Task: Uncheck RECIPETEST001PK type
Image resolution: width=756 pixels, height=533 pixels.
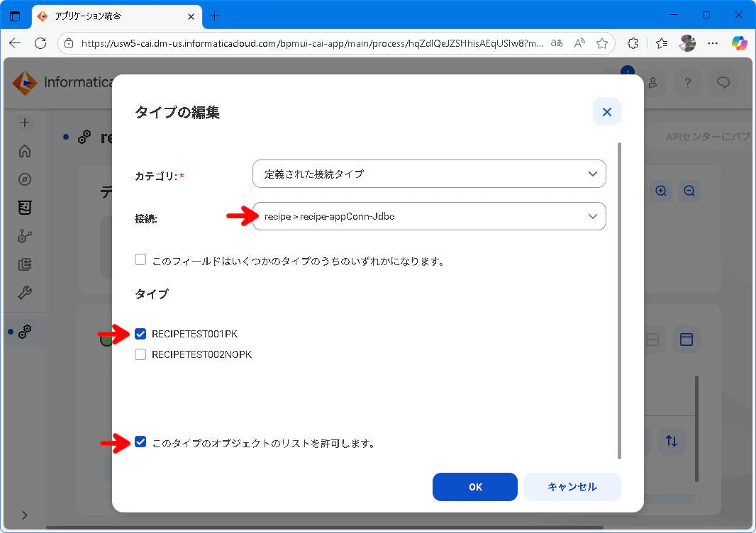Action: [140, 334]
